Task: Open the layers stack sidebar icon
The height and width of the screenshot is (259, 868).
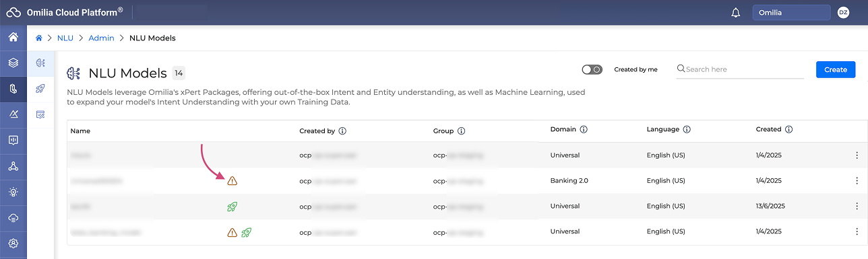Action: tap(13, 63)
